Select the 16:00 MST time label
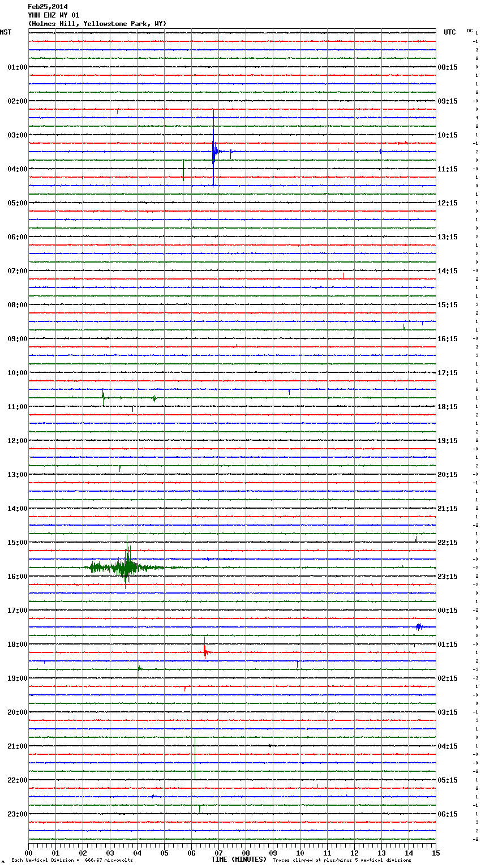Image resolution: width=481 pixels, height=868 pixels. 18,577
